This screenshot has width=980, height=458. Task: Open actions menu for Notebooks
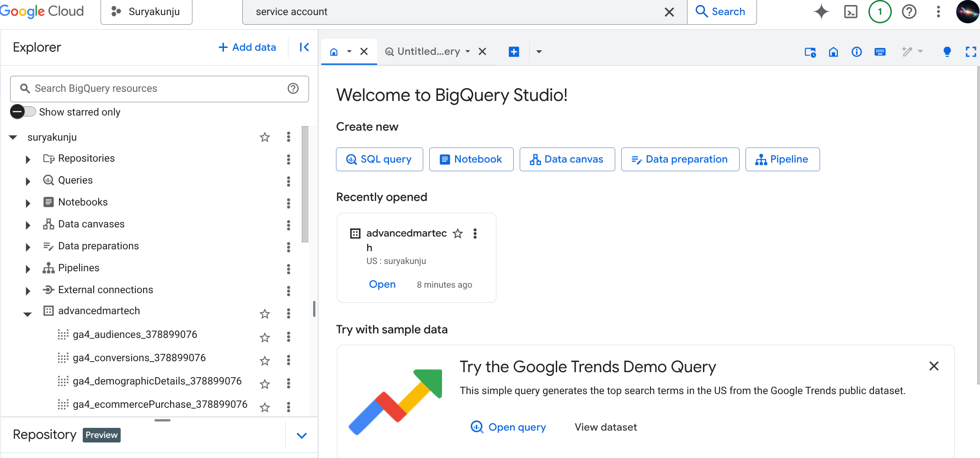tap(288, 203)
